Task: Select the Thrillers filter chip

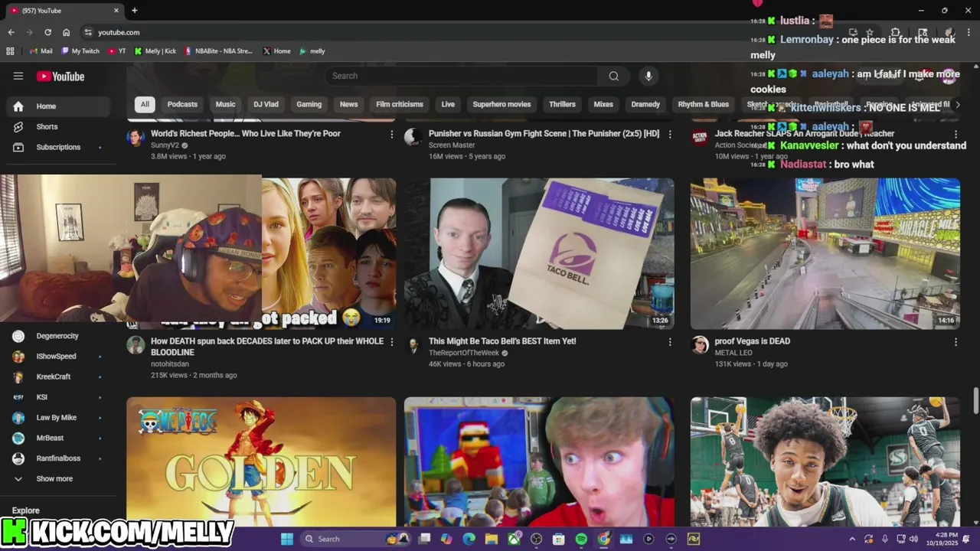Action: click(x=562, y=104)
